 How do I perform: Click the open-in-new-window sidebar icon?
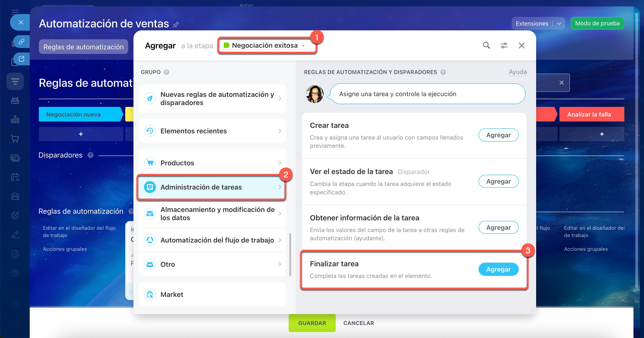(21, 59)
